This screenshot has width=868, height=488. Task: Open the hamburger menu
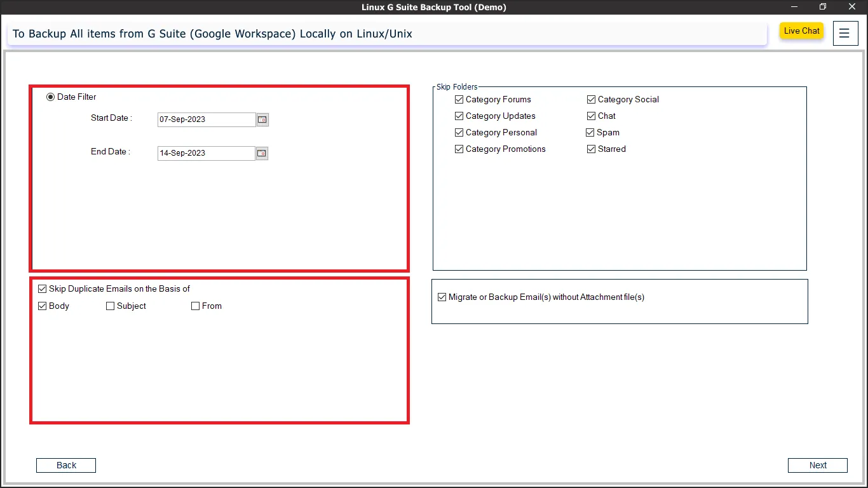tap(844, 34)
